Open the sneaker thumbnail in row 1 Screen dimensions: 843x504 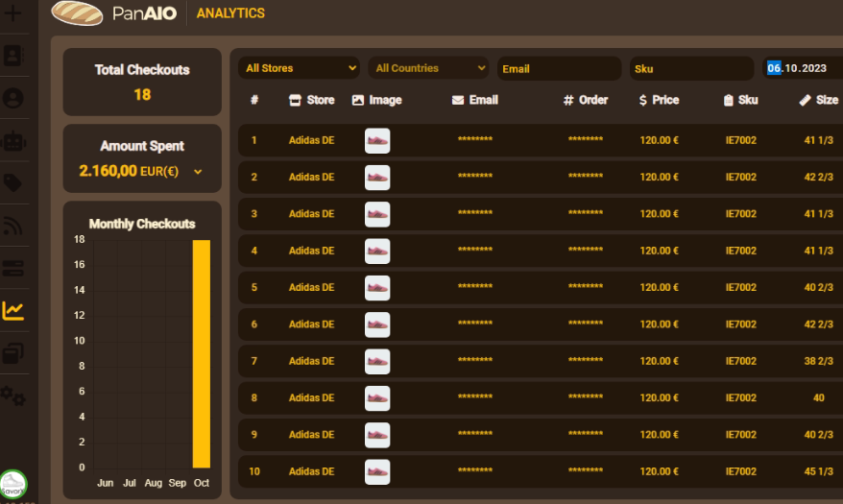pos(377,141)
